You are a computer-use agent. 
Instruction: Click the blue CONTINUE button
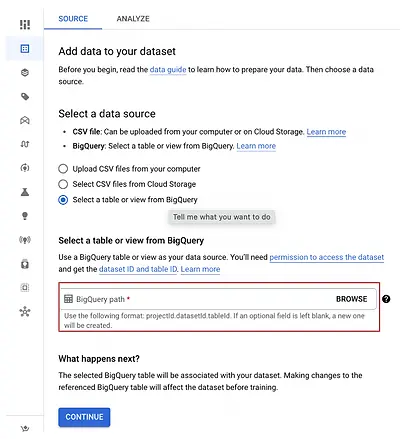(x=84, y=417)
